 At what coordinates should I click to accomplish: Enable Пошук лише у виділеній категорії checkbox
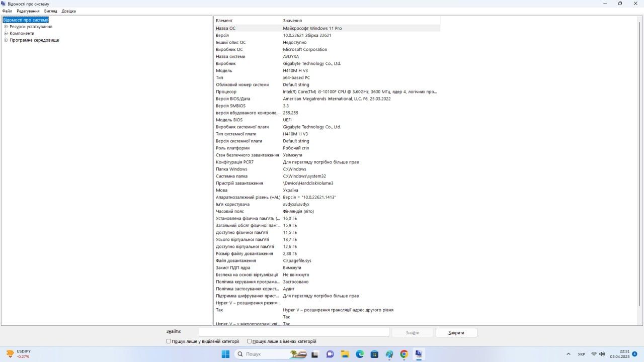pos(169,341)
